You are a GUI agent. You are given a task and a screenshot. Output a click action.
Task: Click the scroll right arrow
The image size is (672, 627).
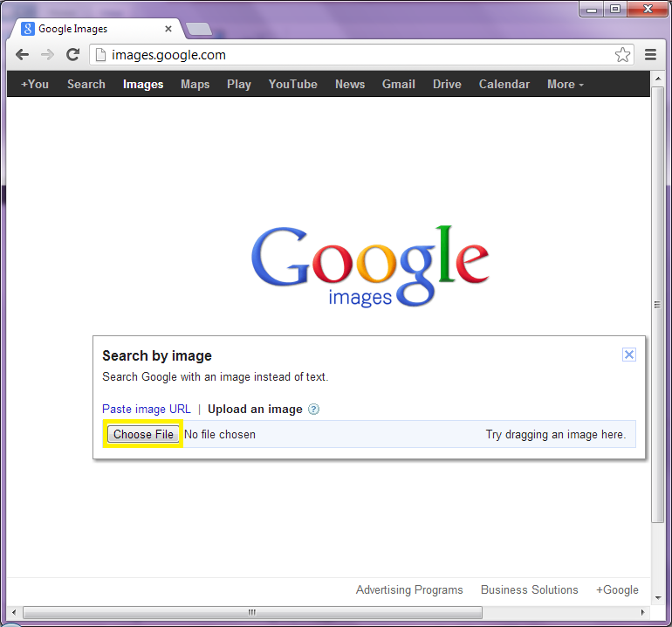642,612
